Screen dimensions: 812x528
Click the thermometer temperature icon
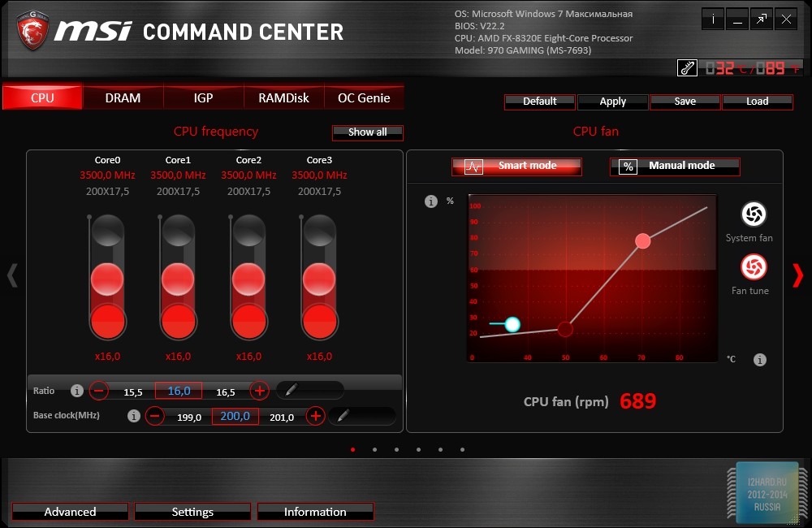687,68
